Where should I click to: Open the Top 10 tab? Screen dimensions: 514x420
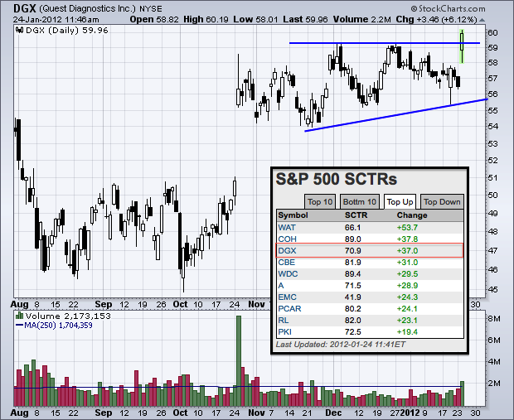pyautogui.click(x=320, y=202)
